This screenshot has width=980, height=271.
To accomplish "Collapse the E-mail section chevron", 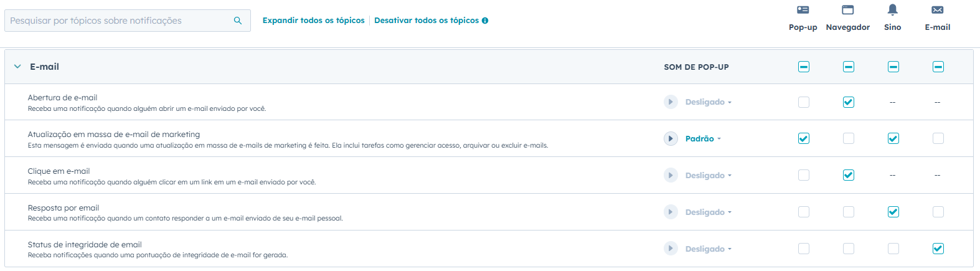I will pyautogui.click(x=17, y=67).
